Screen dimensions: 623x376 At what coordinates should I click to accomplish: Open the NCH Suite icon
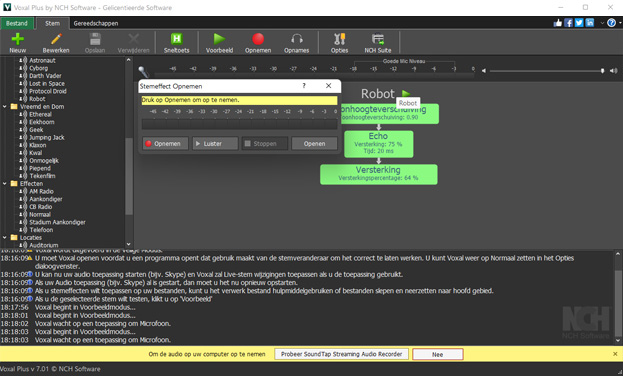[x=378, y=39]
